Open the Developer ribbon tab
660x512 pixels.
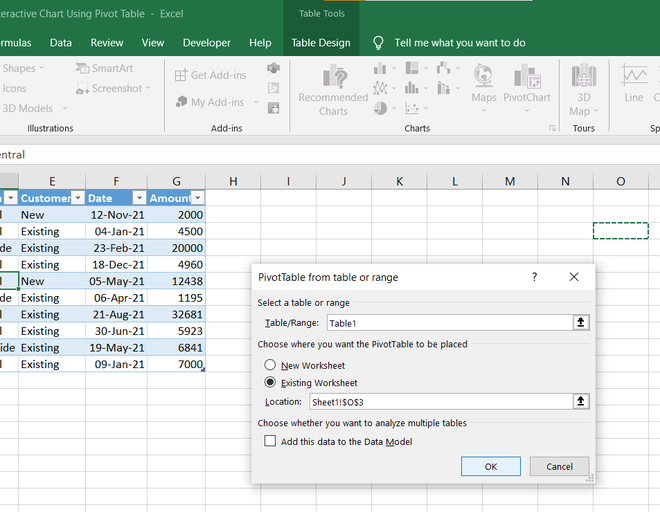[x=206, y=43]
